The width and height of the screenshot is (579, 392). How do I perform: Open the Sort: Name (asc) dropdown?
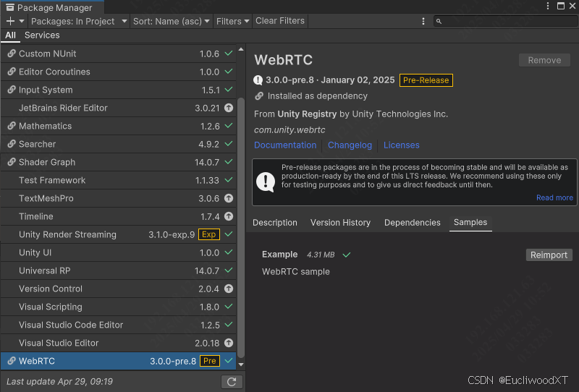(x=171, y=22)
